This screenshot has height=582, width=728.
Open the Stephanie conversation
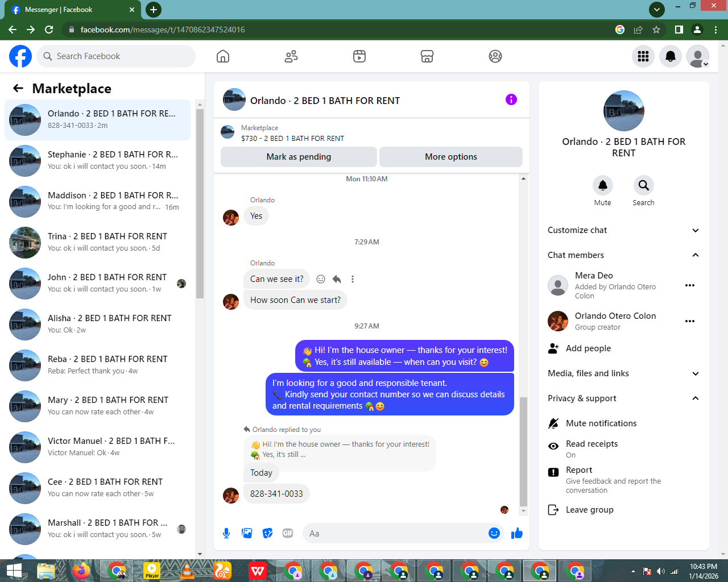coord(97,161)
